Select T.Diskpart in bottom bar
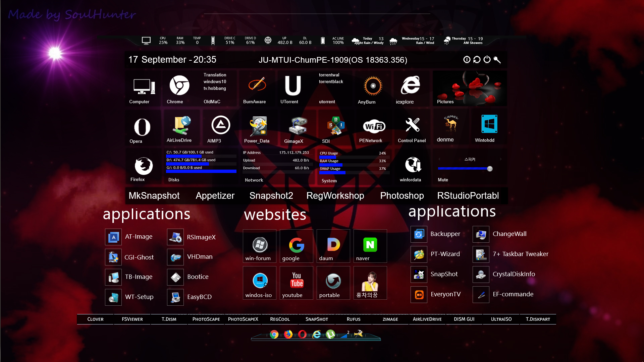This screenshot has width=644, height=362. click(538, 319)
